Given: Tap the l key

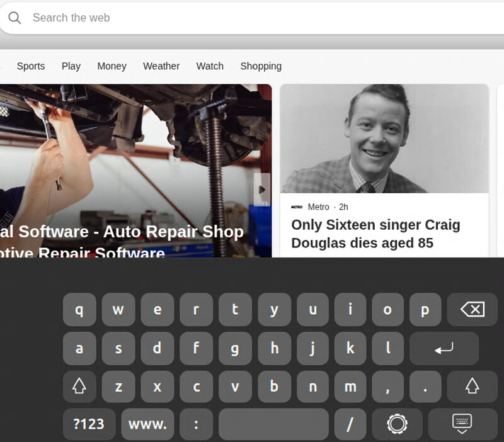Looking at the screenshot, I should pyautogui.click(x=387, y=348).
